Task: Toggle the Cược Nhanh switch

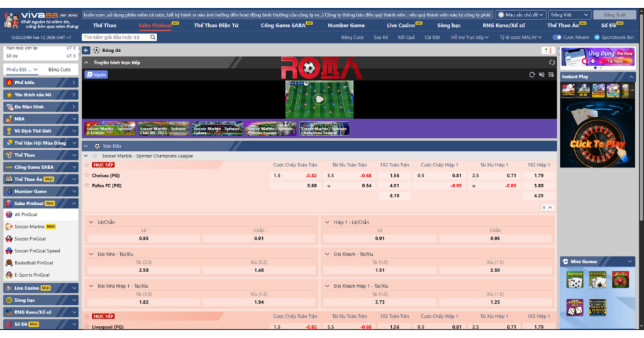Action: 557,38
